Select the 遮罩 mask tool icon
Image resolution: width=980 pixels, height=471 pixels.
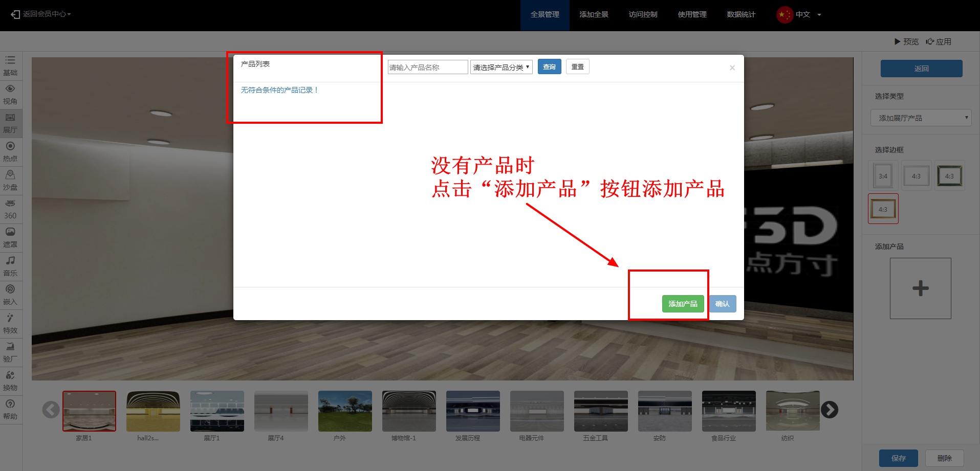click(x=10, y=237)
